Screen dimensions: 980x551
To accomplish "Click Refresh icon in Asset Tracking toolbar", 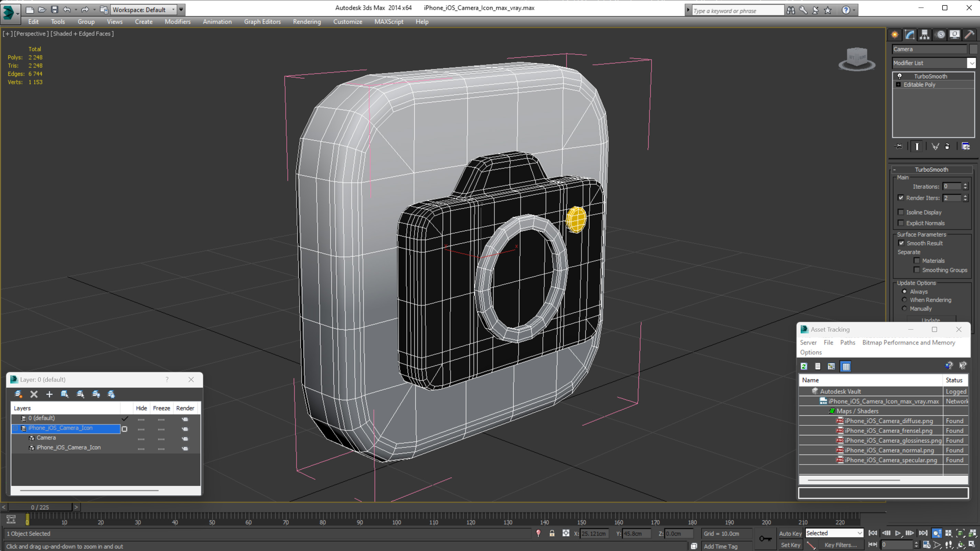I will point(804,366).
